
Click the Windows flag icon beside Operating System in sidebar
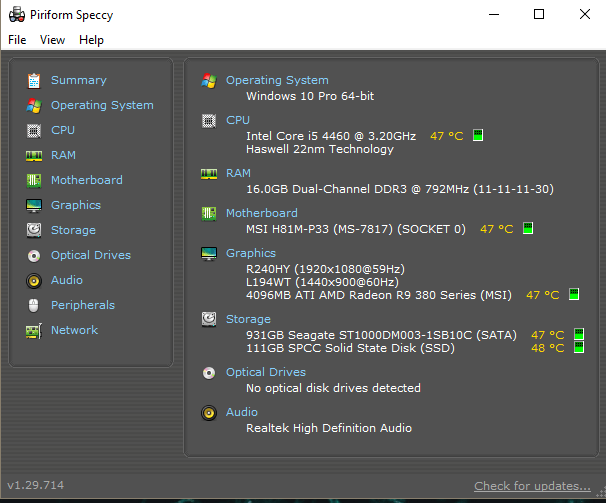[x=34, y=106]
